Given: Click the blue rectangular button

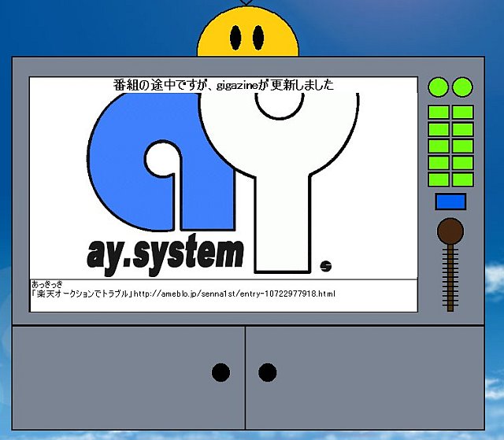Looking at the screenshot, I should tap(450, 202).
